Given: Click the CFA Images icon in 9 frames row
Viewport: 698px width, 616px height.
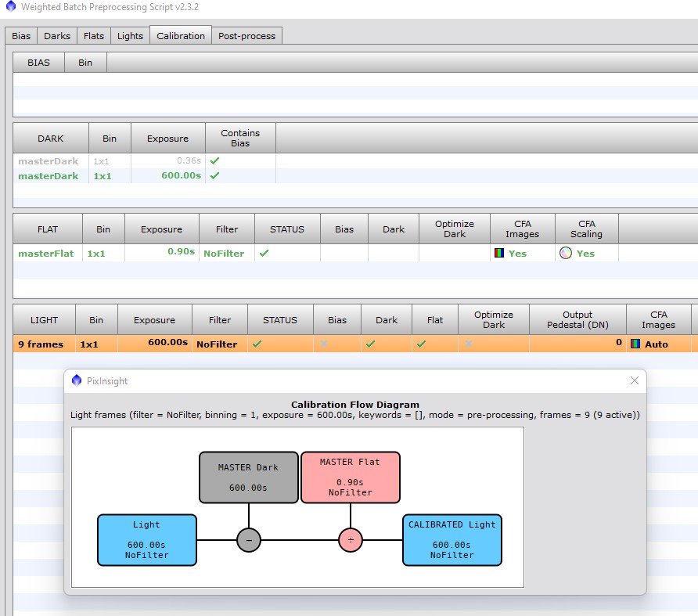Looking at the screenshot, I should (635, 344).
